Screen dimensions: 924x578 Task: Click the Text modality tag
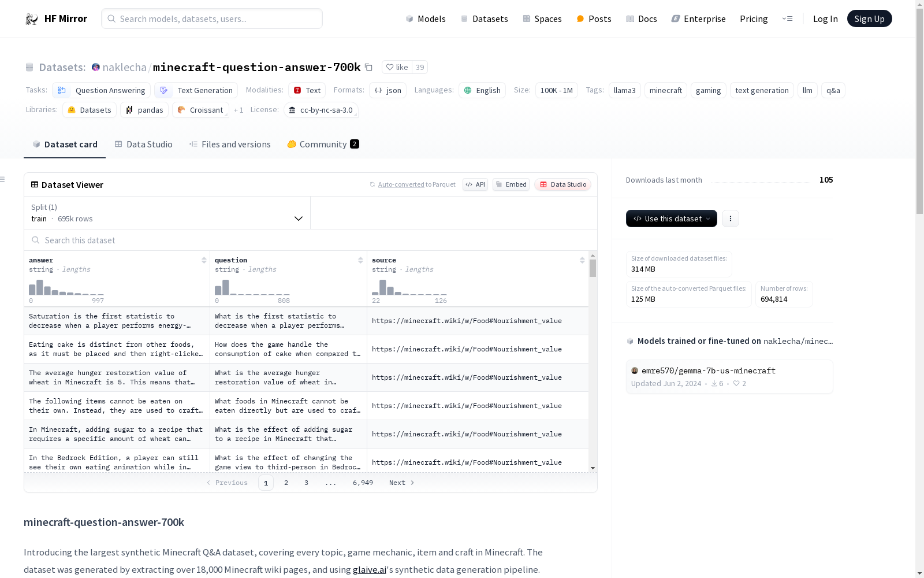pyautogui.click(x=307, y=90)
